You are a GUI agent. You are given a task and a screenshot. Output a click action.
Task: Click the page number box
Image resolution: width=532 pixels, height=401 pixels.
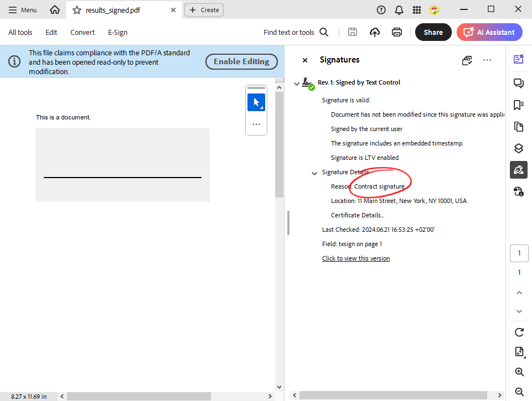click(x=519, y=253)
